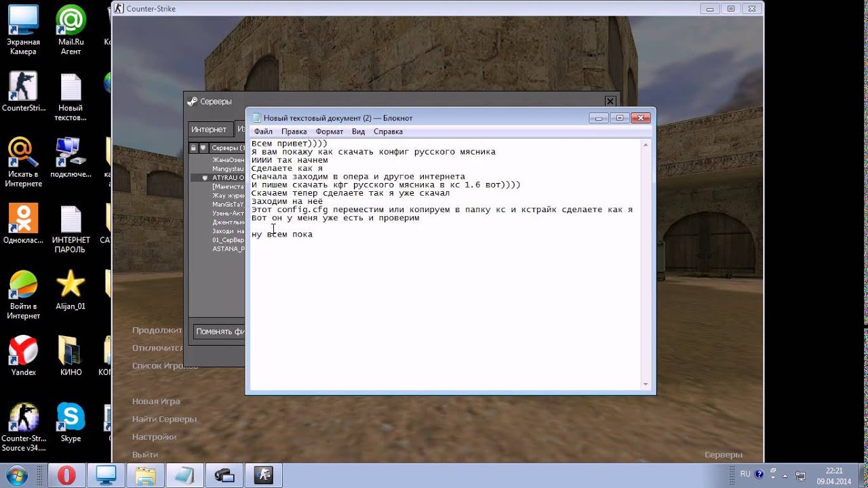Click the 'Всем привет))))' line in Notepad

point(289,144)
